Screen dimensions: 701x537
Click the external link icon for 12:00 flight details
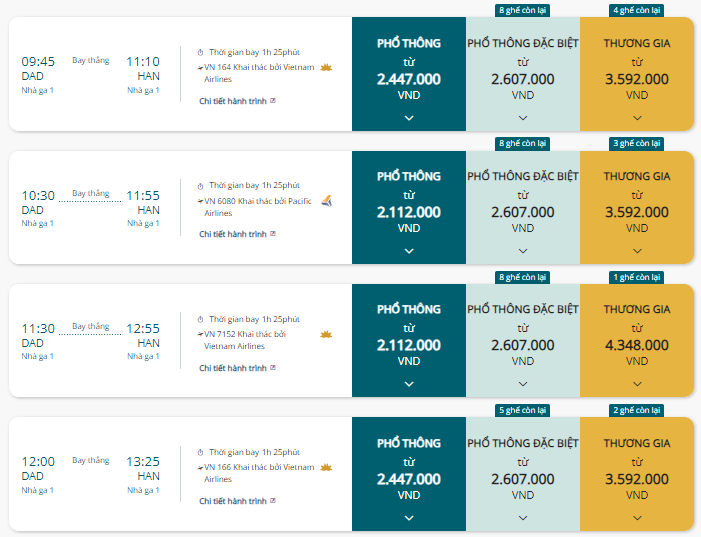point(273,501)
